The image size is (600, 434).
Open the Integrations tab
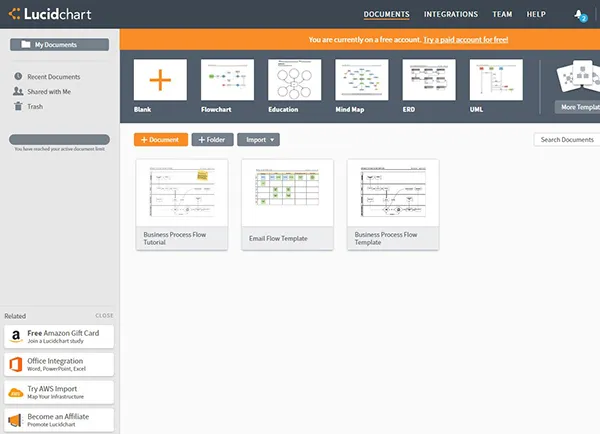(x=451, y=15)
